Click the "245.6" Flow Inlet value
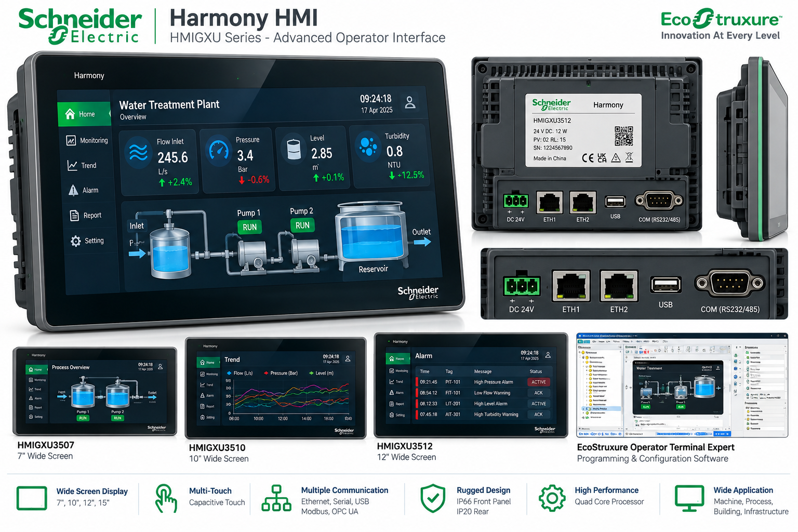 pos(172,157)
